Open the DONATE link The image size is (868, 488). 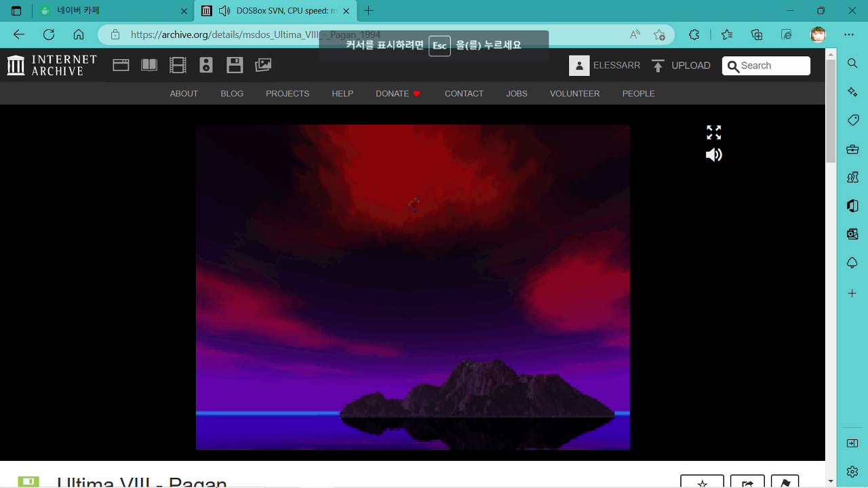(x=398, y=94)
